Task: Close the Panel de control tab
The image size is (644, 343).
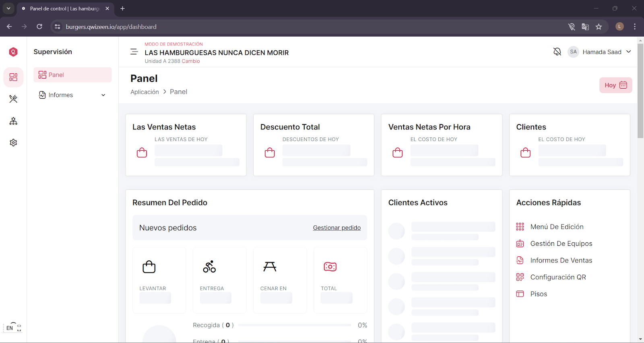Action: pyautogui.click(x=107, y=8)
